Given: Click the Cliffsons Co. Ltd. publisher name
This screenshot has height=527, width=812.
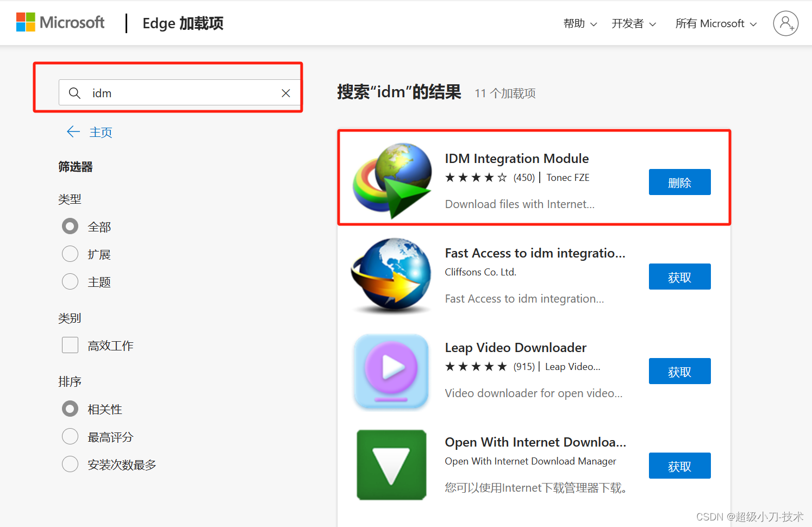Looking at the screenshot, I should [x=480, y=272].
